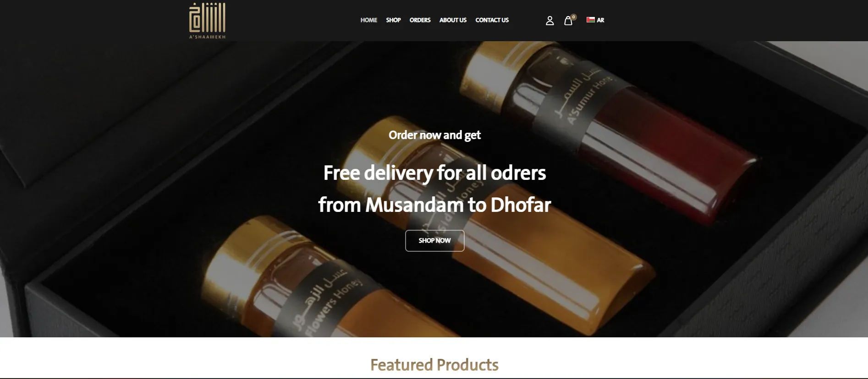Click the cart item count badge
Screen dimensions: 868x379
(x=573, y=17)
